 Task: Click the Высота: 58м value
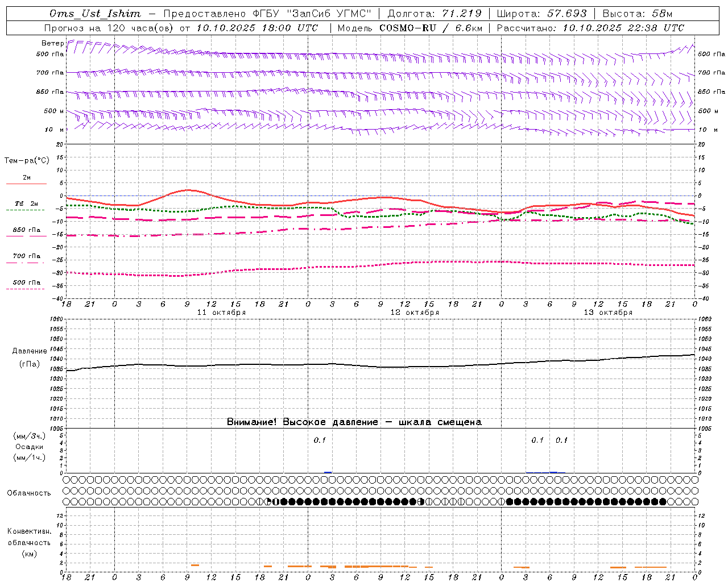[638, 14]
